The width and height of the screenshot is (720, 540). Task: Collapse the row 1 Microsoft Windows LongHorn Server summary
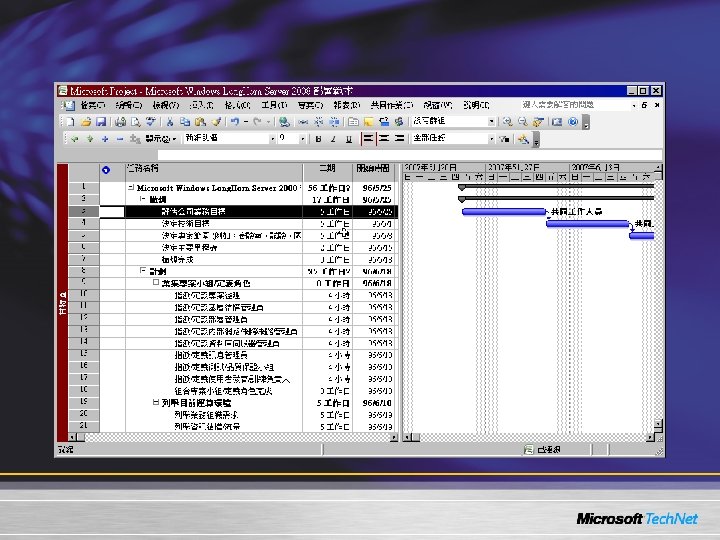tap(131, 187)
